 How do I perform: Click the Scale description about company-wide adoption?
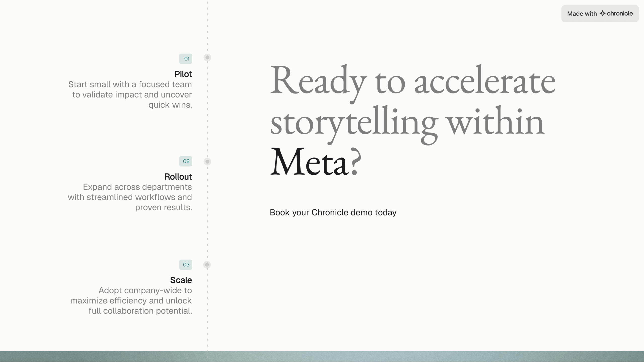[x=131, y=300]
